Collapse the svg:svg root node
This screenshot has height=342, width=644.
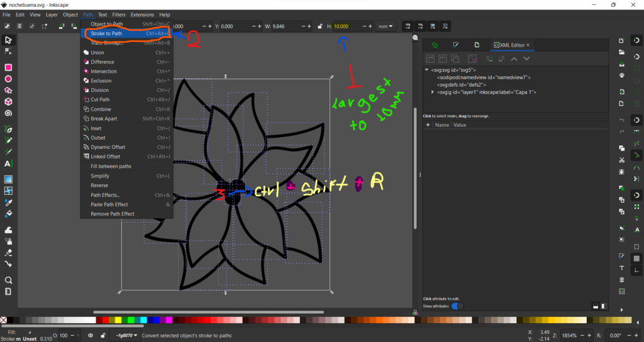click(x=427, y=70)
